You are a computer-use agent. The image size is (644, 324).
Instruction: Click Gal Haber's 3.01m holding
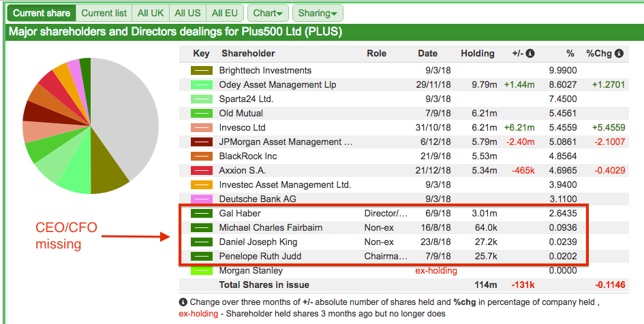click(485, 214)
